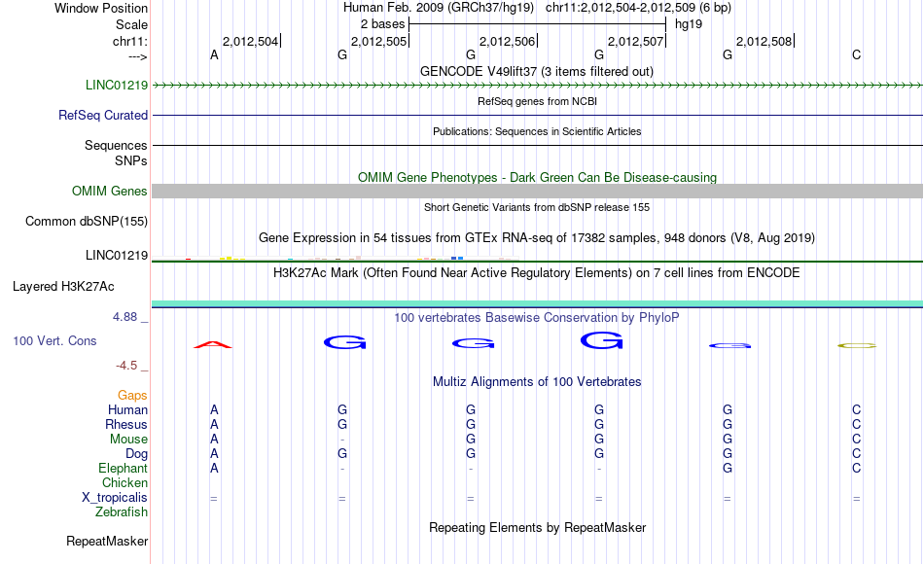924x564 pixels.
Task: Click Publications: Sequences in Scientific Articles title
Action: (537, 131)
